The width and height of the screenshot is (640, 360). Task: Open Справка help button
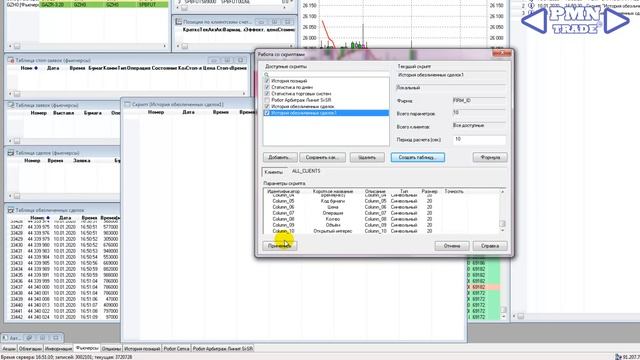click(490, 246)
